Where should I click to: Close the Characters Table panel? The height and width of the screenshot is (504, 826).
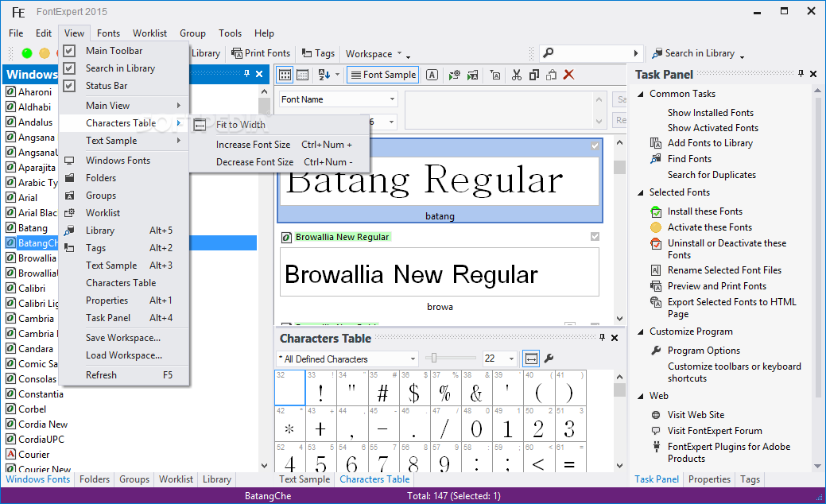[615, 338]
